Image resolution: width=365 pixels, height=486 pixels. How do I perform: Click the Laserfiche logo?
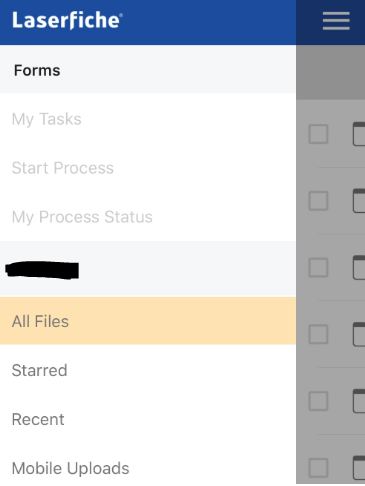coord(67,20)
